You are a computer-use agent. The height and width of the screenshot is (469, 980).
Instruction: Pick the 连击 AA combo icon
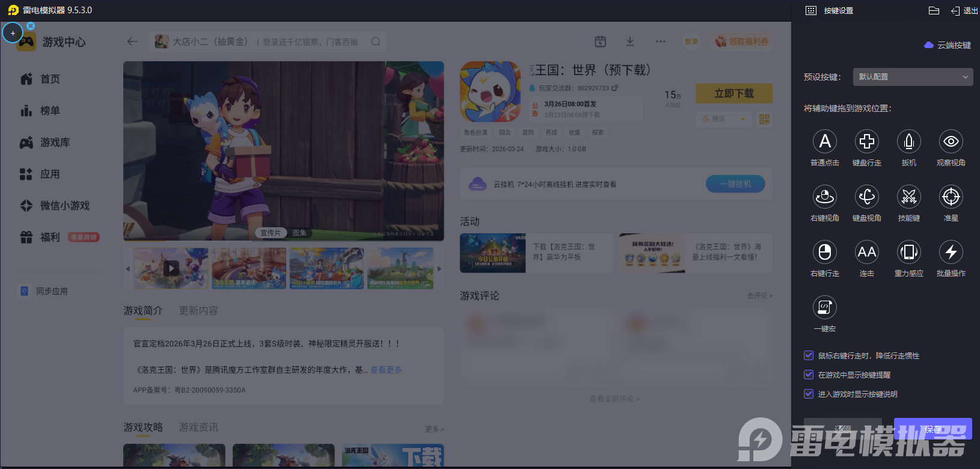(x=867, y=252)
